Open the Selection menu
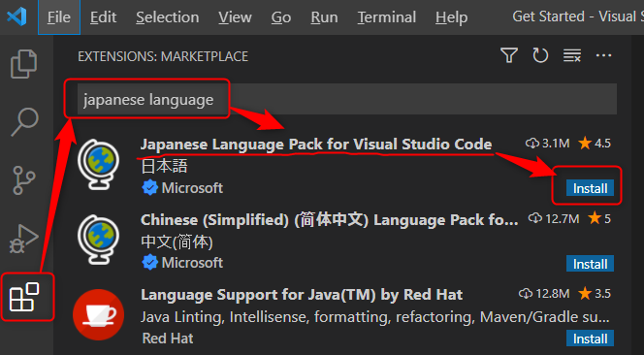 [x=168, y=17]
